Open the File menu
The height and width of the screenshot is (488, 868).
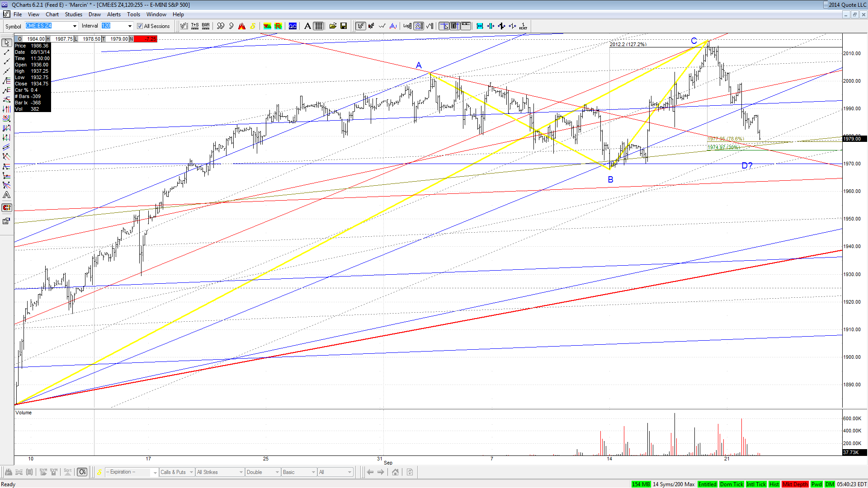click(18, 14)
